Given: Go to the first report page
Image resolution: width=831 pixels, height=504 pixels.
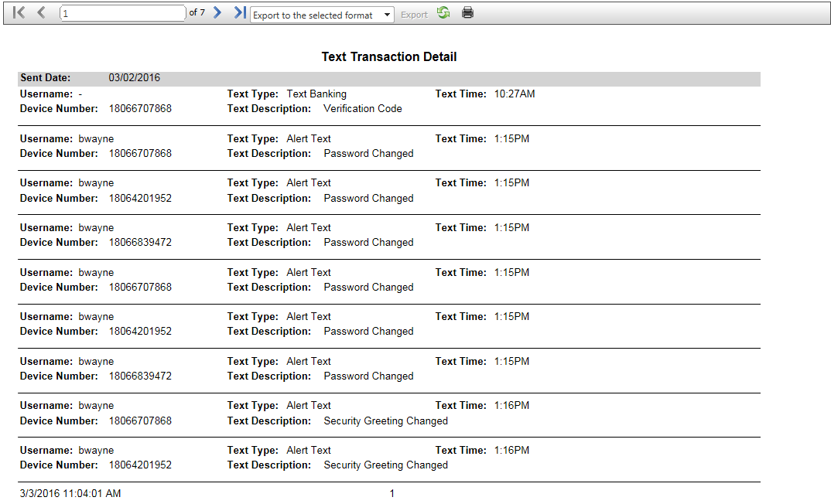Looking at the screenshot, I should click(19, 13).
